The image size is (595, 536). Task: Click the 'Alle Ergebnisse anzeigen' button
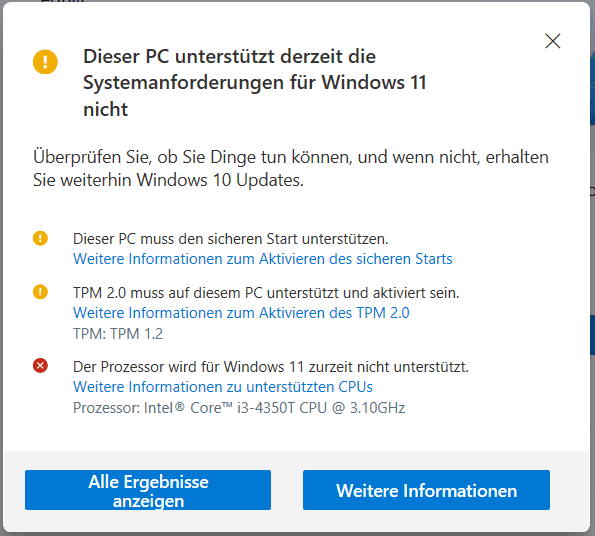click(x=148, y=490)
